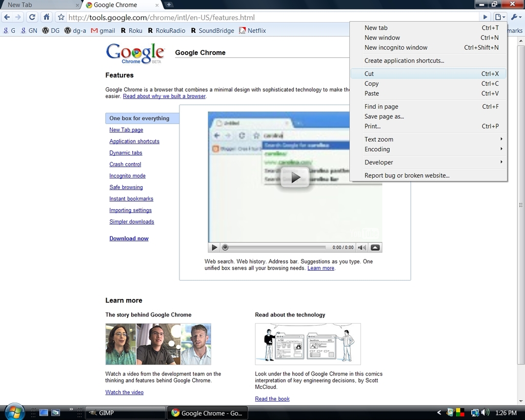Open the RokuRadio bookmark

[167, 30]
